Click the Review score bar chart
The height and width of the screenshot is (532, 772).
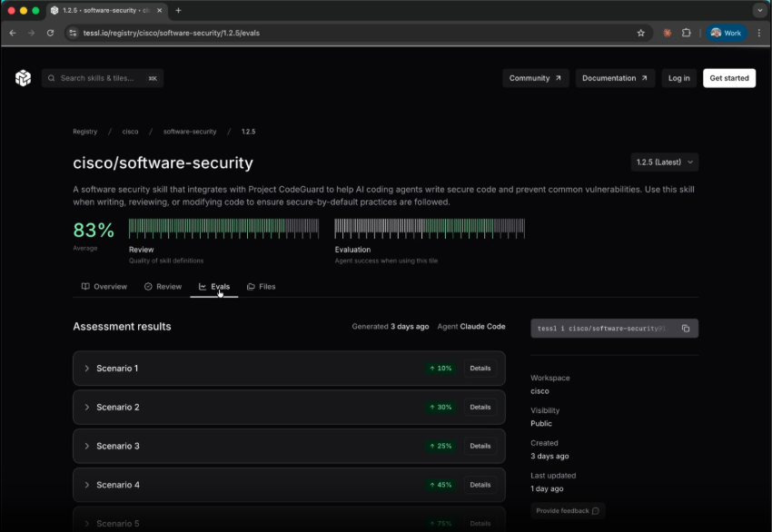coord(224,228)
